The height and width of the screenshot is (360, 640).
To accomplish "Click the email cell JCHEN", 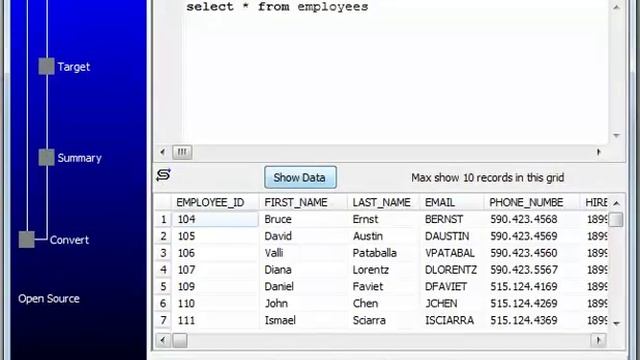I will click(452, 303).
